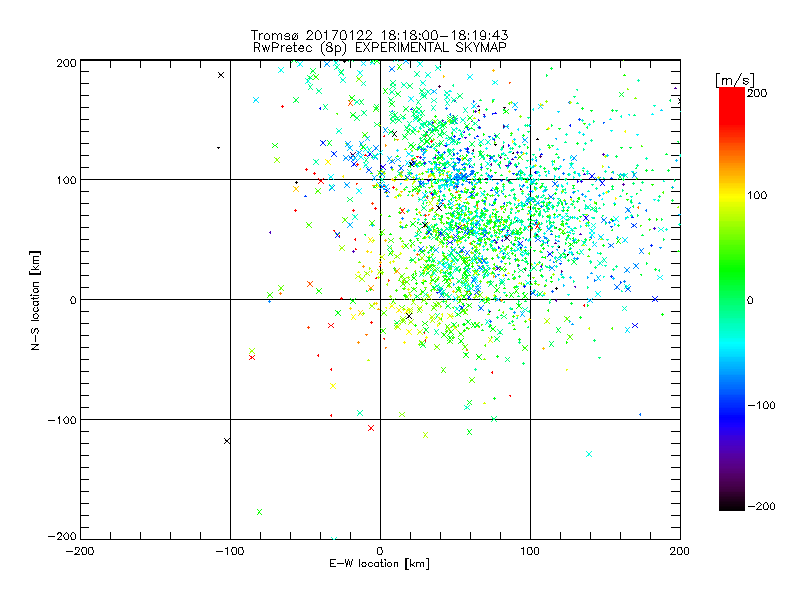Select the N-S location [km] axis label
Image resolution: width=800 pixels, height=600 pixels.
[35, 301]
